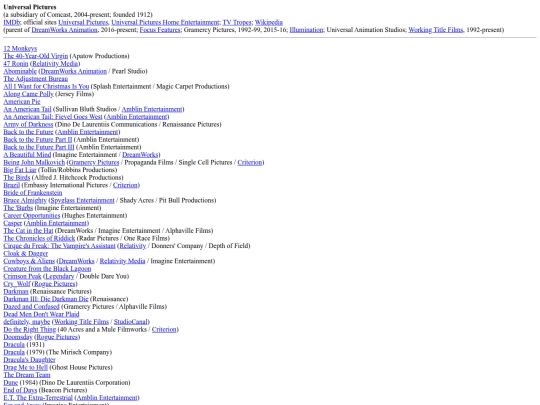
Task: Click DreamWorks link beside A Beautiful Mind
Action: click(140, 155)
